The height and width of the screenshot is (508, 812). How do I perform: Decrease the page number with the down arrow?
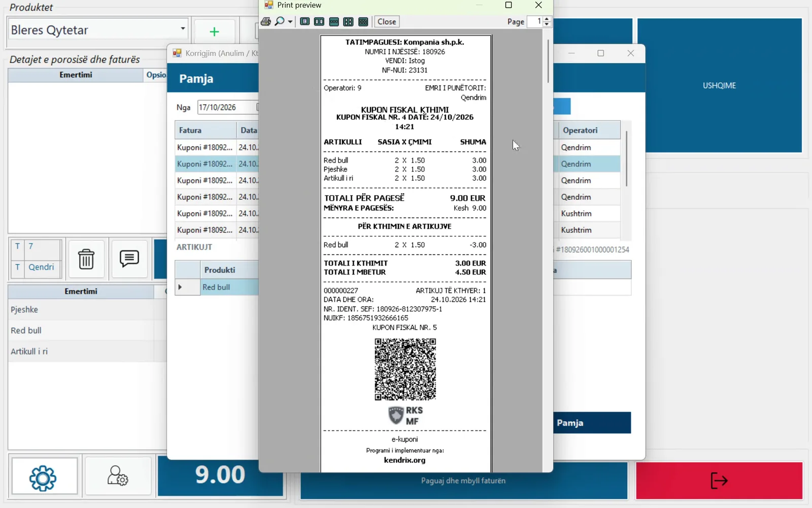pyautogui.click(x=547, y=24)
